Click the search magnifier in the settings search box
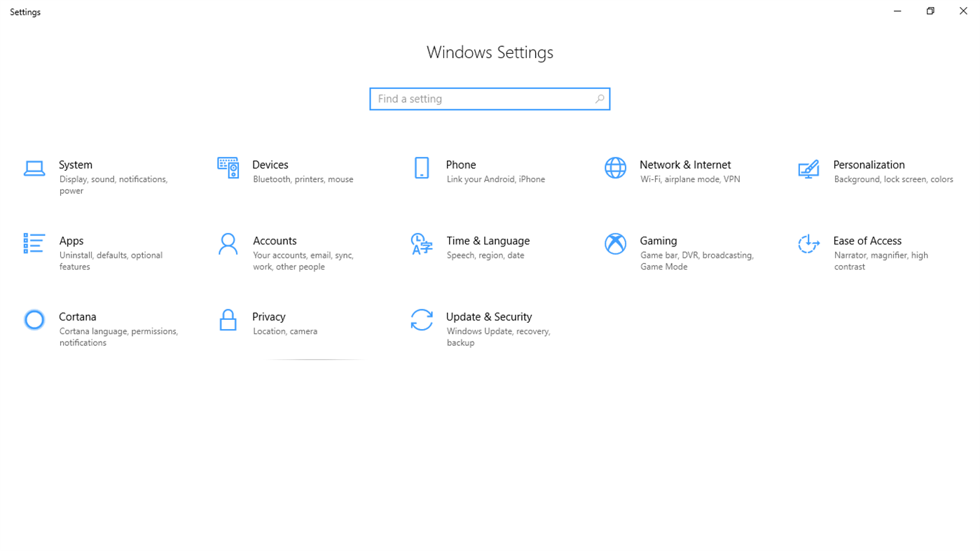This screenshot has width=980, height=551. point(599,99)
